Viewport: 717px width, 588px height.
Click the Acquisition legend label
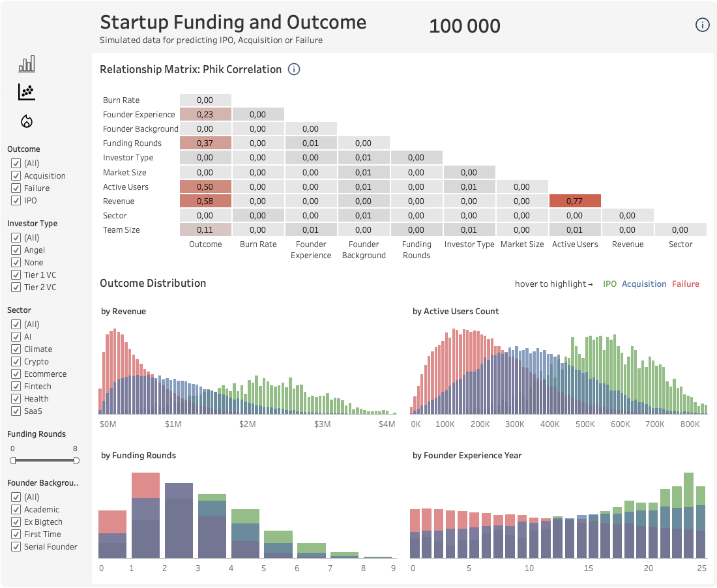pos(644,284)
